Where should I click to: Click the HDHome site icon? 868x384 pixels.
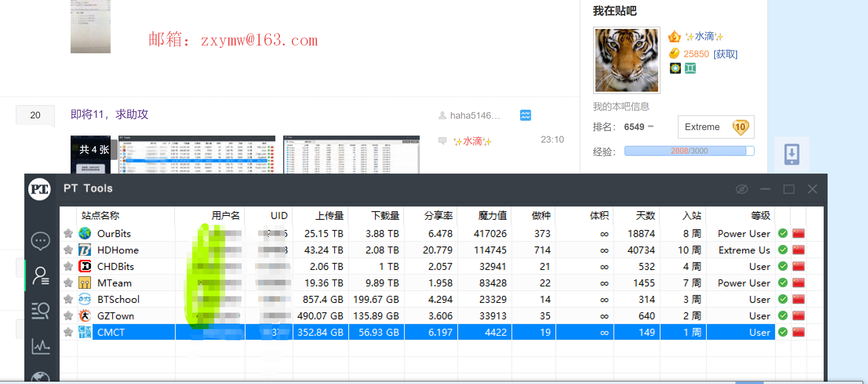(x=85, y=250)
